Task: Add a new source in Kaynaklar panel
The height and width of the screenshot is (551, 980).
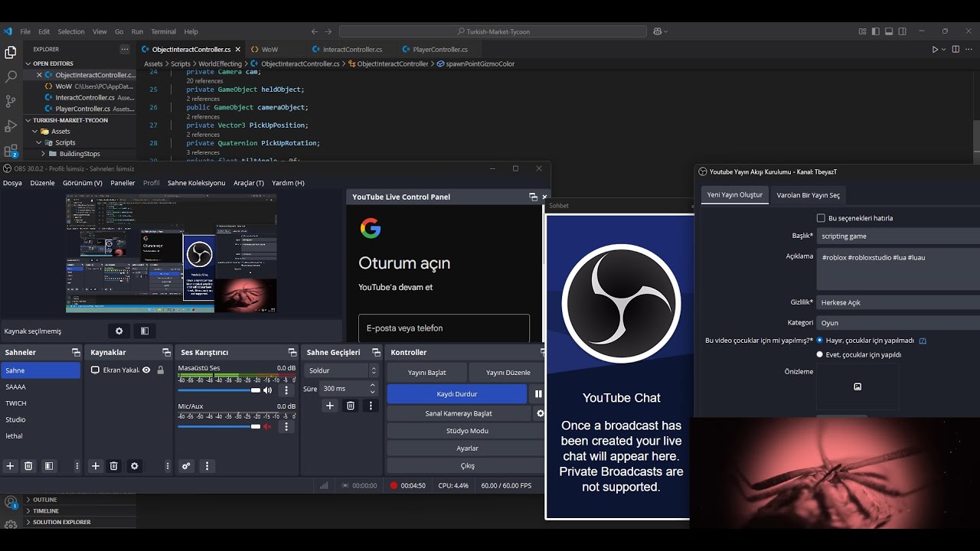Action: tap(96, 466)
